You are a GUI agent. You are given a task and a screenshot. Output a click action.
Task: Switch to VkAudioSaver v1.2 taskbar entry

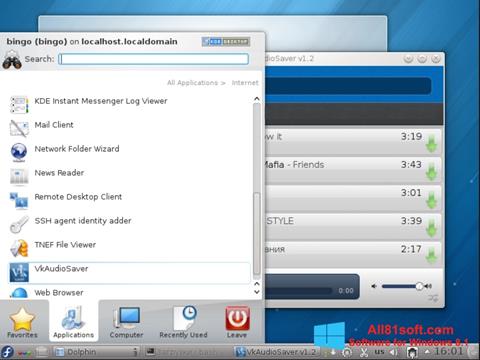(277, 352)
